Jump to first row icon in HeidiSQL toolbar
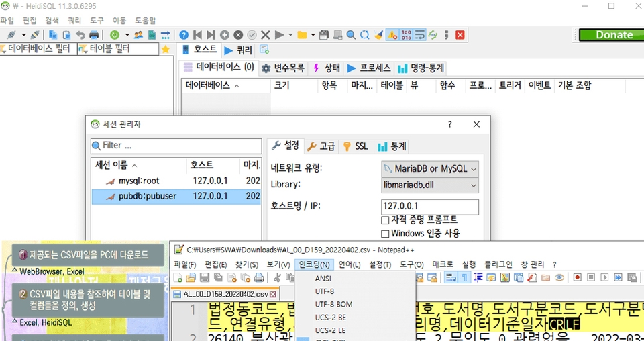This screenshot has height=341, width=644. (x=197, y=35)
